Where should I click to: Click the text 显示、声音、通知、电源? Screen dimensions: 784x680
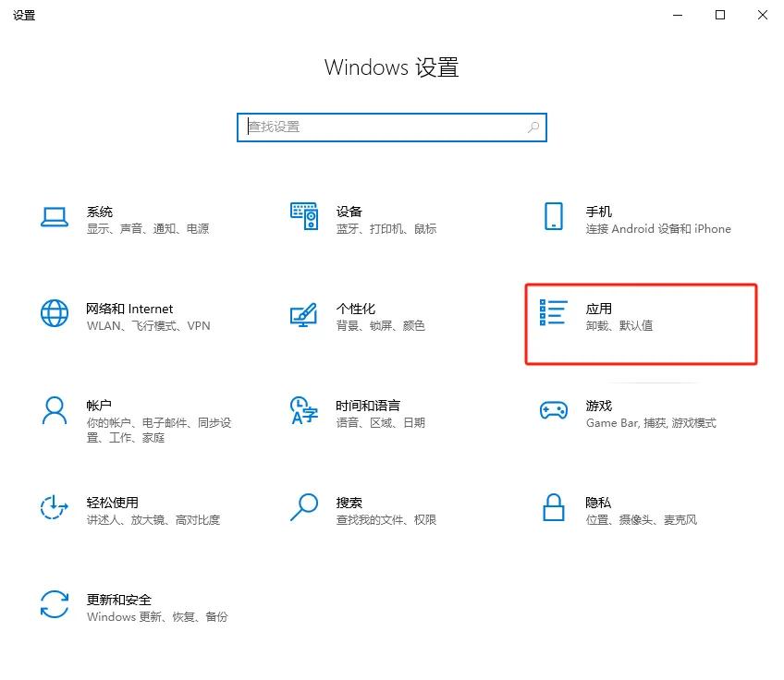[148, 229]
